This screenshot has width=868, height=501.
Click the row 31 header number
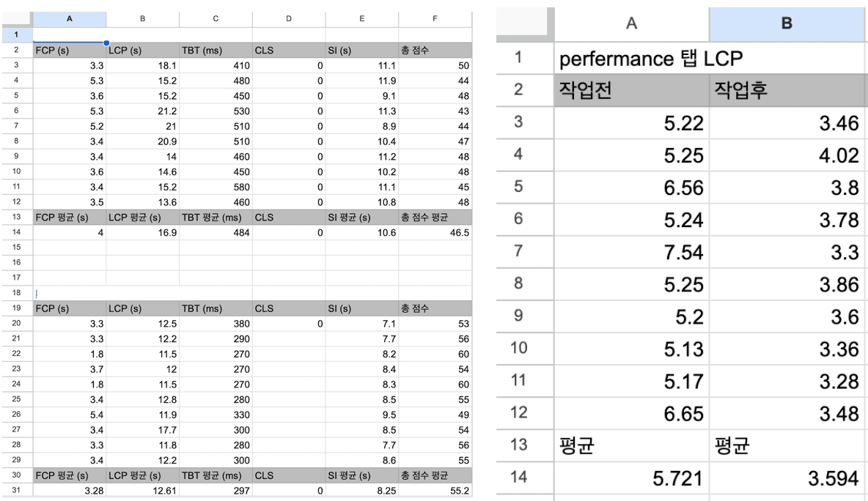[x=16, y=490]
